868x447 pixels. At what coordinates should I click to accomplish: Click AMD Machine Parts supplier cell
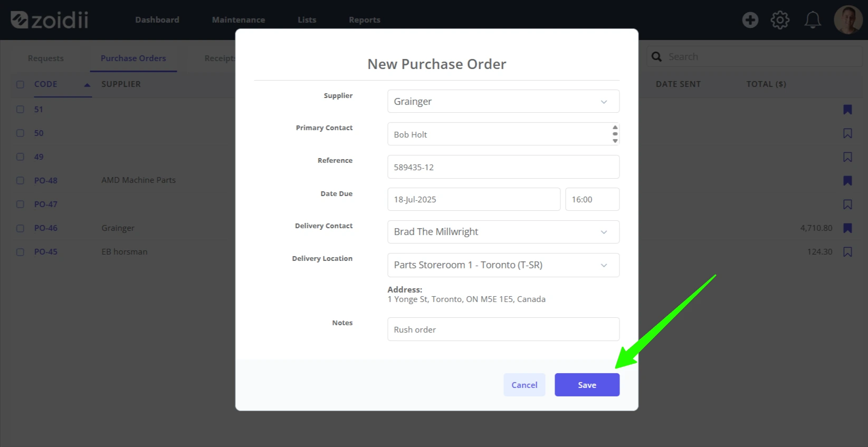[139, 180]
